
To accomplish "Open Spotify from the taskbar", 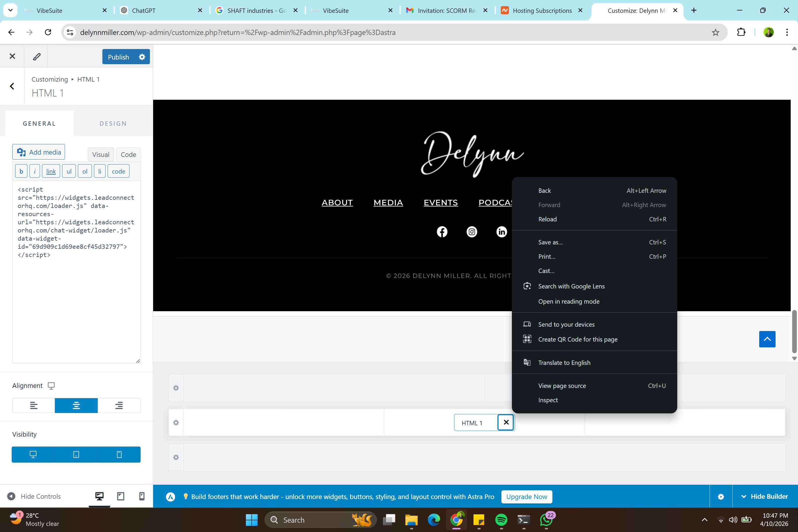I will [501, 520].
